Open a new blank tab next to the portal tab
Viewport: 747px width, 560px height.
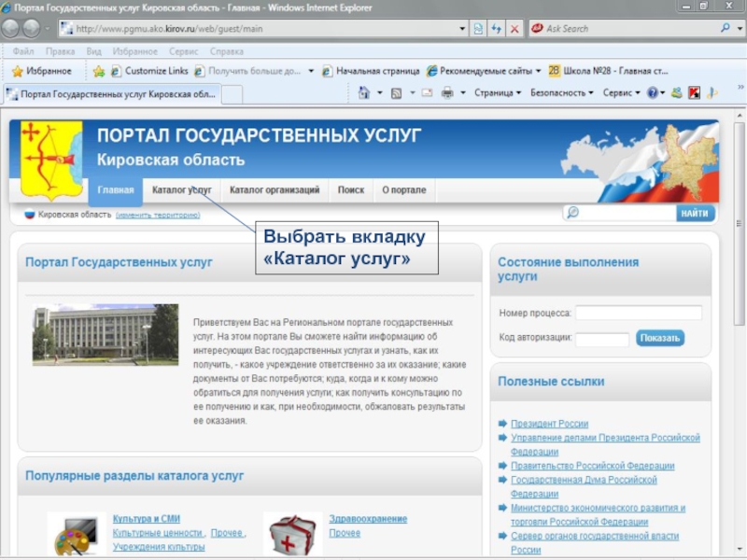coord(232,94)
